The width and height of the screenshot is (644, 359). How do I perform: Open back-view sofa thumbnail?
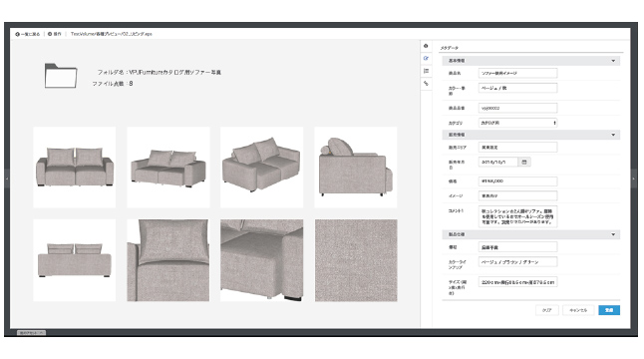[x=75, y=260]
